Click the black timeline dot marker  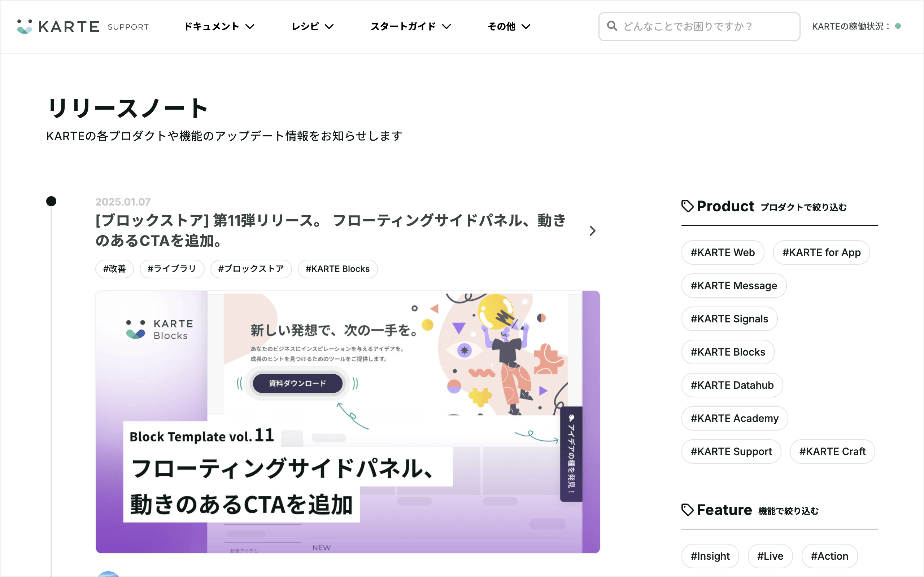point(51,201)
